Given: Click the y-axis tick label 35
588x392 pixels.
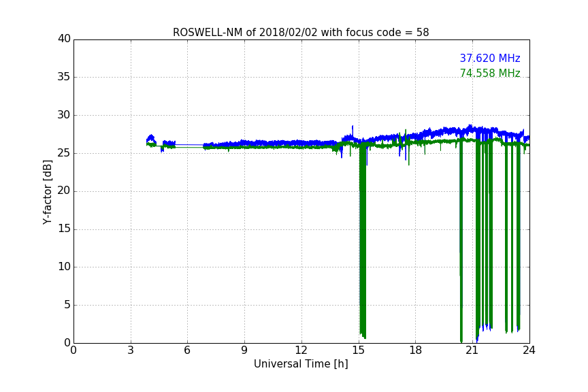Looking at the screenshot, I should [x=64, y=76].
